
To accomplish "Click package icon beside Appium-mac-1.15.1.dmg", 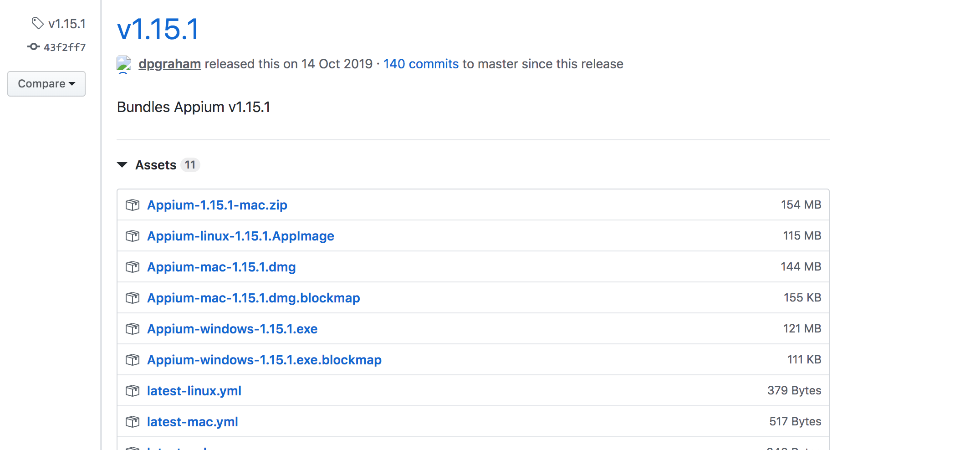I will click(133, 267).
